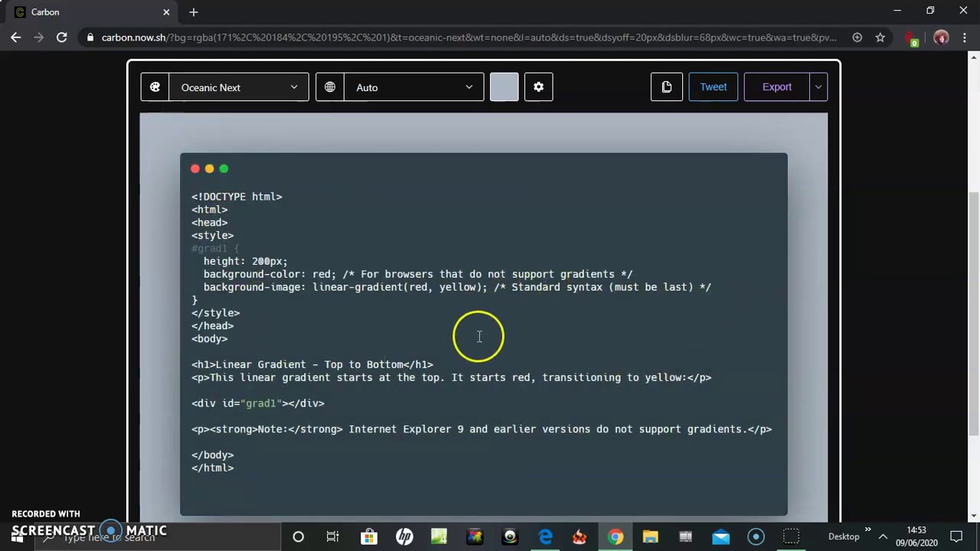The image size is (980, 551).
Task: Expand the Export options arrow
Action: click(818, 87)
